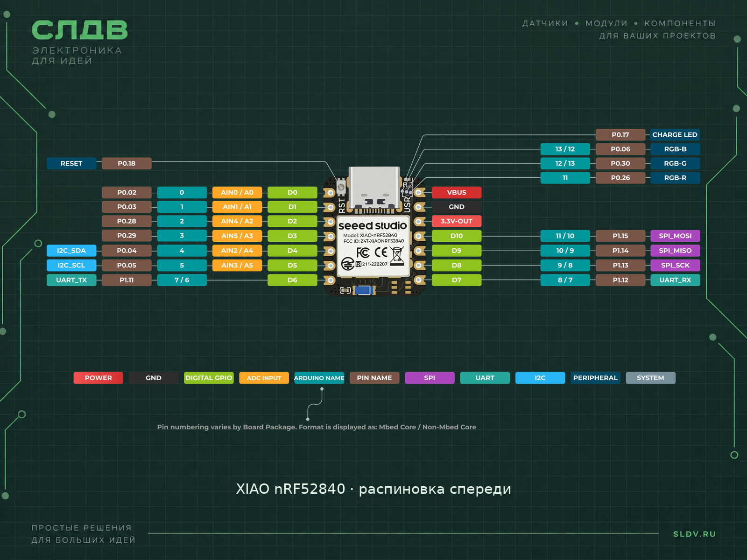The width and height of the screenshot is (747, 560).
Task: Select the SYSTEM legend swatch
Action: point(650,378)
